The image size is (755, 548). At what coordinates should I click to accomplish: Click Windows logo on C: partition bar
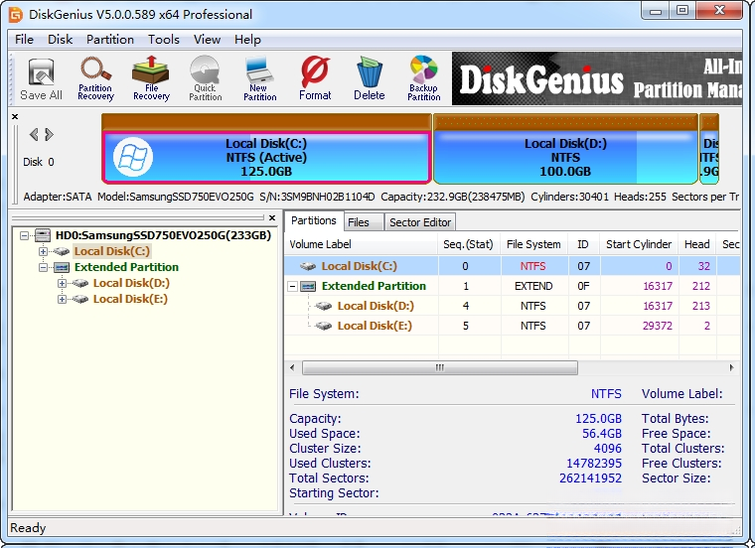pyautogui.click(x=133, y=157)
